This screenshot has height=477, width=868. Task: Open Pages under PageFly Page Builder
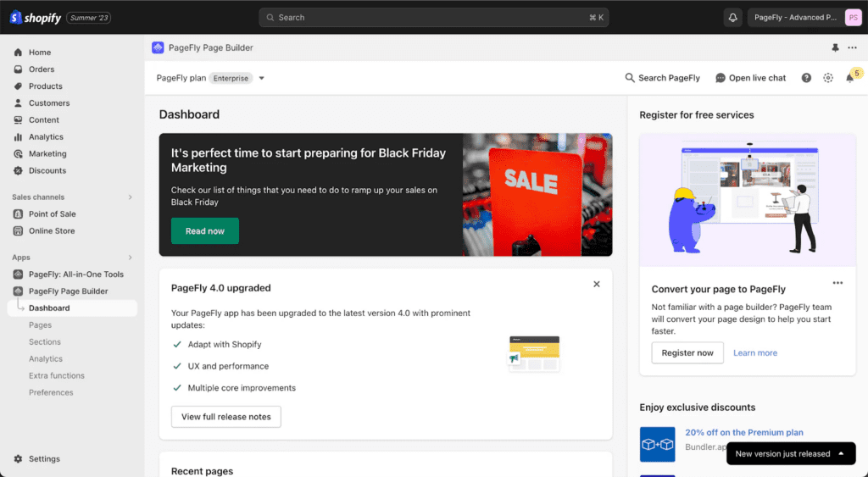[x=40, y=325]
